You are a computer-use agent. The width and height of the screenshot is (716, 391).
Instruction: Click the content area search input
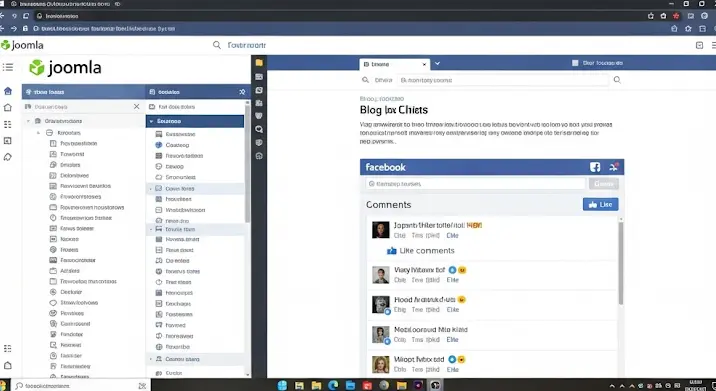504,80
